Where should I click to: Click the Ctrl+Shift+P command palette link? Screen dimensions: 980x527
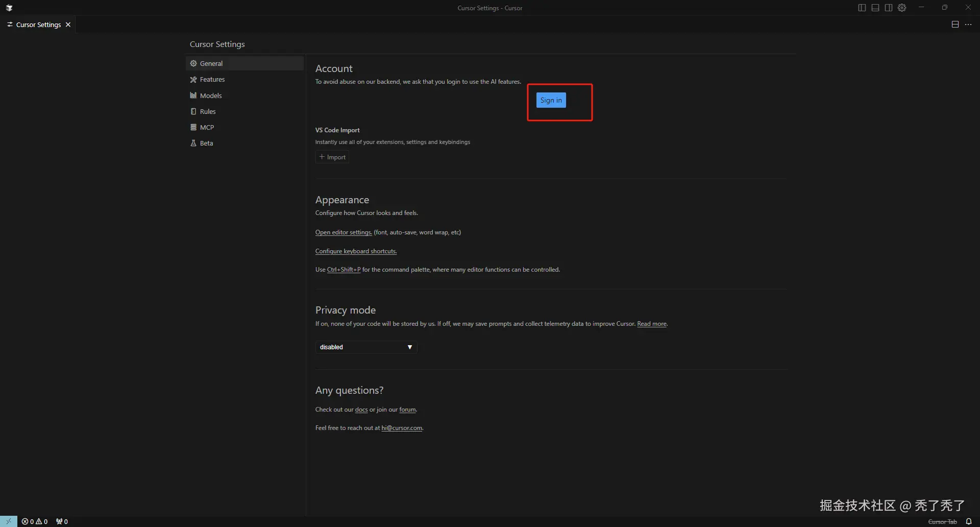click(344, 270)
